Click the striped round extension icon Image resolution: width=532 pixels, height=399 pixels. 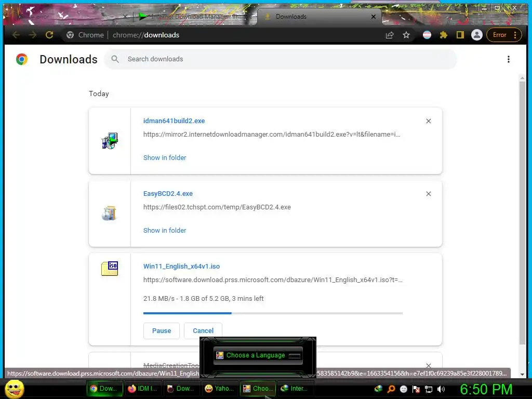pos(427,35)
